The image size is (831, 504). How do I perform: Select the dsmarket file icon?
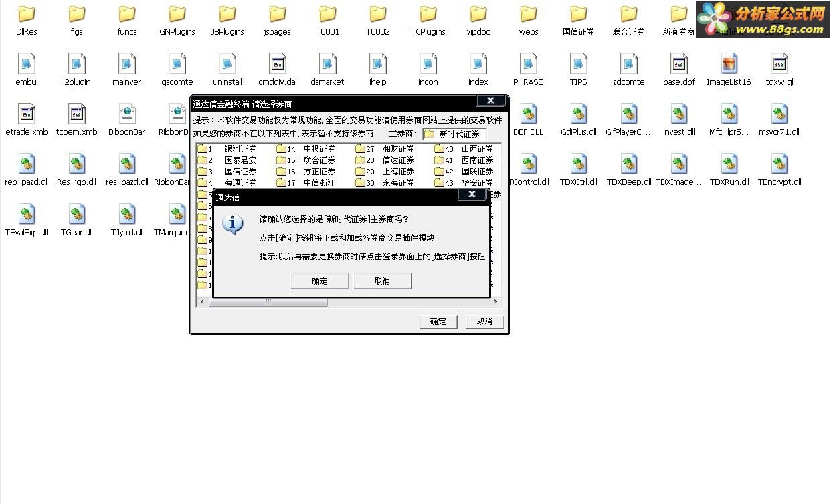click(x=328, y=70)
